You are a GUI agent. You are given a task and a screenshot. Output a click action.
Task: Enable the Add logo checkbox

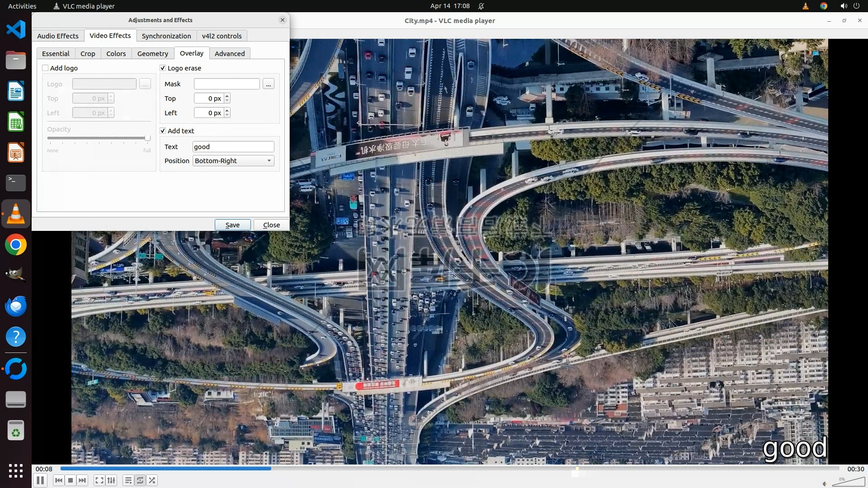[x=45, y=68]
